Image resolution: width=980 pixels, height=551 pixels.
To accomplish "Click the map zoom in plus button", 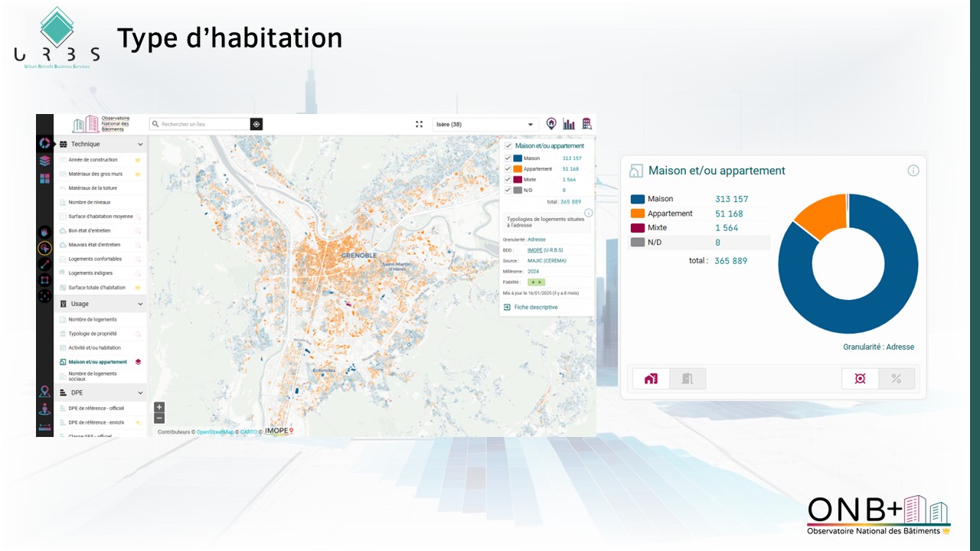I will click(x=159, y=407).
